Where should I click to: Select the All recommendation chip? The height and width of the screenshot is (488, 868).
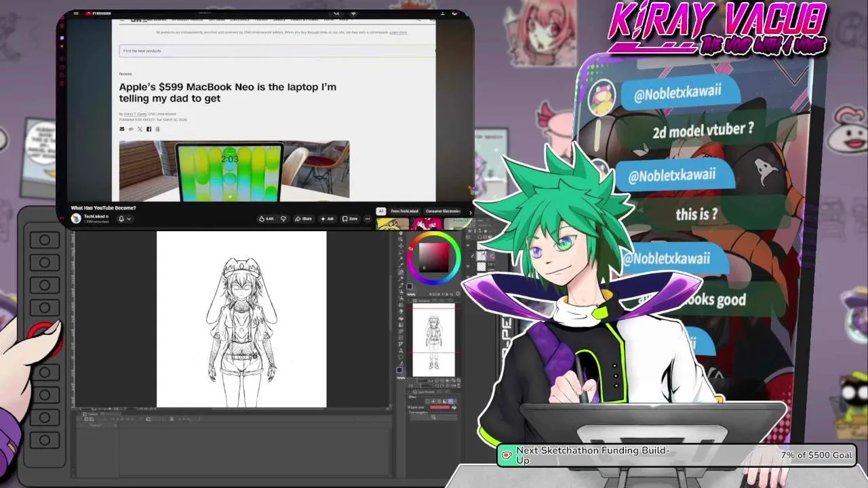[x=381, y=211]
